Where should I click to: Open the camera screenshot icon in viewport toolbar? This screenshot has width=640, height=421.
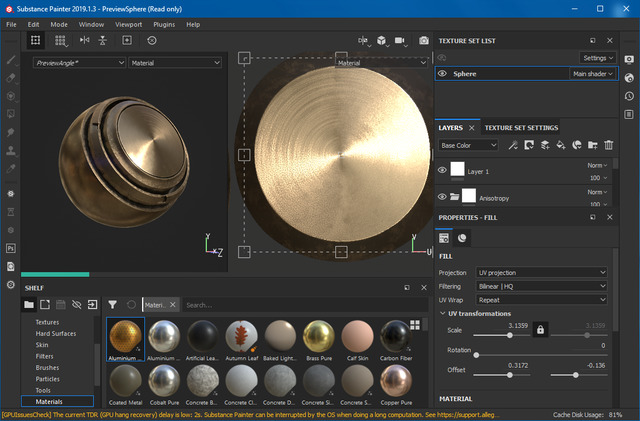tap(424, 40)
